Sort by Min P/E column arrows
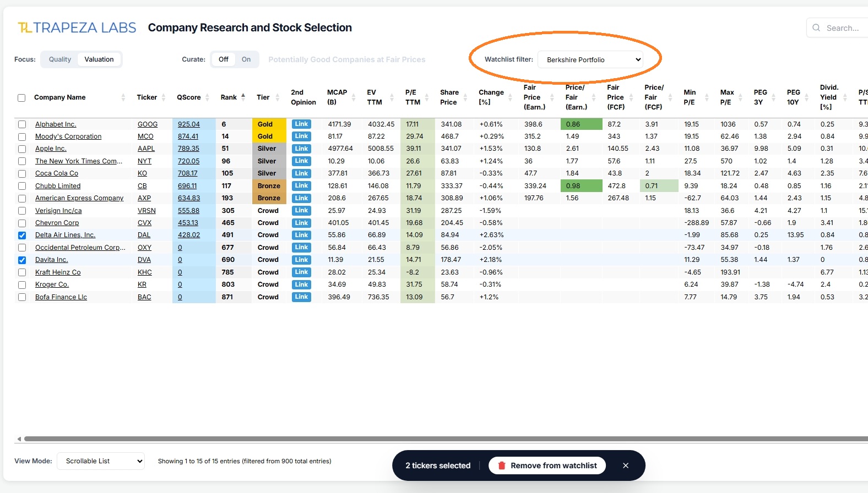868x493 pixels. pyautogui.click(x=707, y=97)
